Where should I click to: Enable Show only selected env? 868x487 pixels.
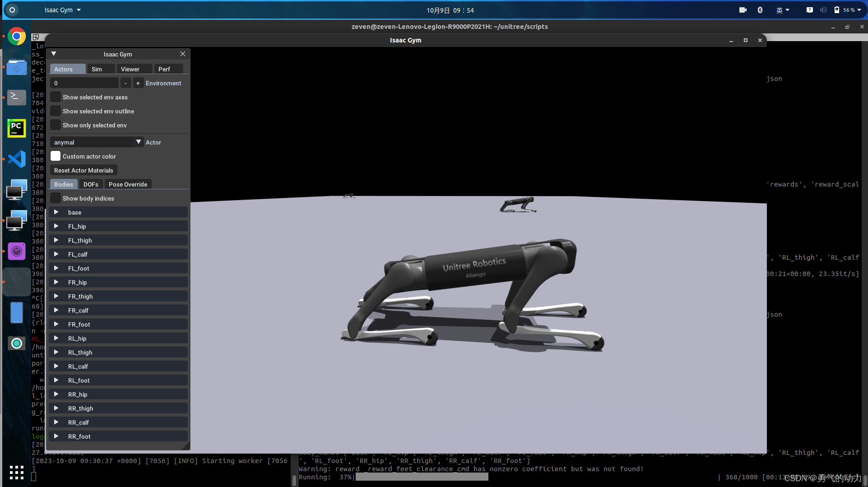[x=56, y=125]
